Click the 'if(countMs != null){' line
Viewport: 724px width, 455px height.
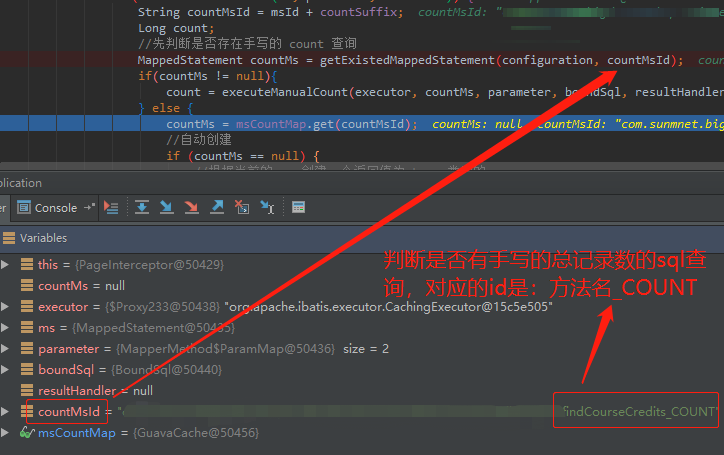coord(207,76)
